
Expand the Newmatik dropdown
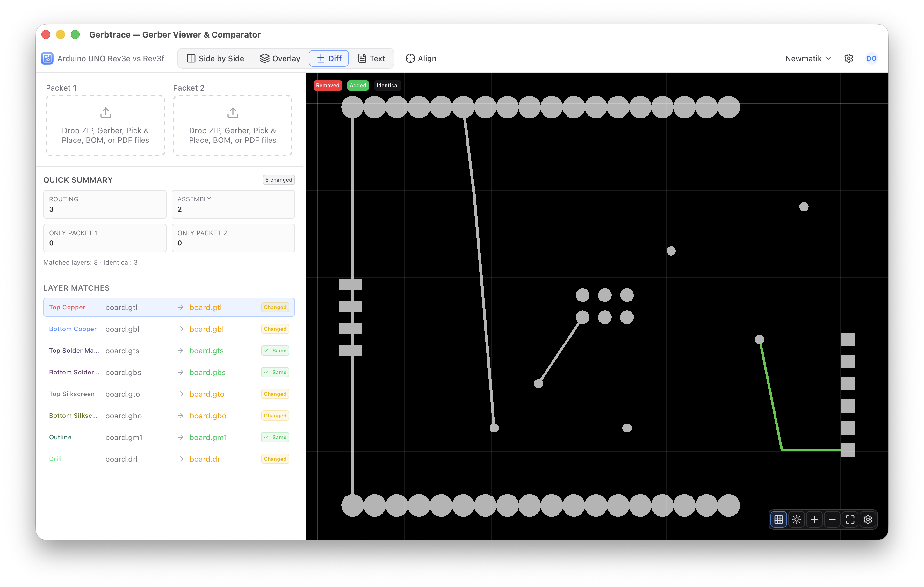click(x=808, y=58)
